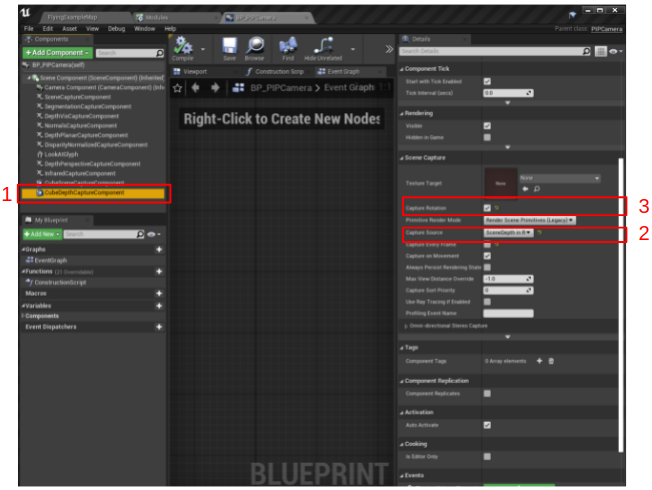This screenshot has width=652, height=490.
Task: Open the File menu
Action: pyautogui.click(x=29, y=28)
